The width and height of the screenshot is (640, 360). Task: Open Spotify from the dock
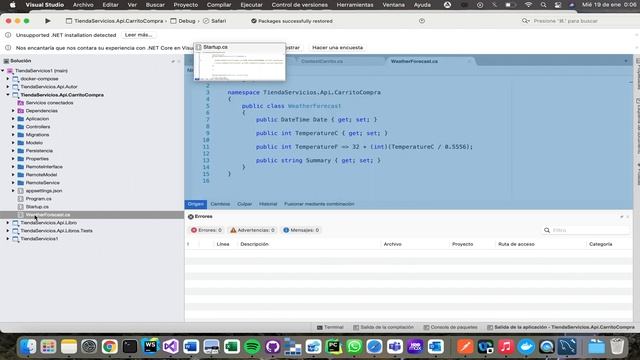coord(252,347)
